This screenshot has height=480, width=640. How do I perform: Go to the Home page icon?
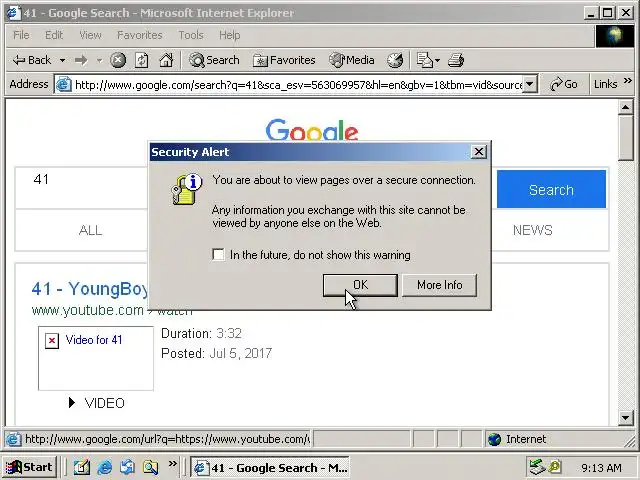[166, 60]
